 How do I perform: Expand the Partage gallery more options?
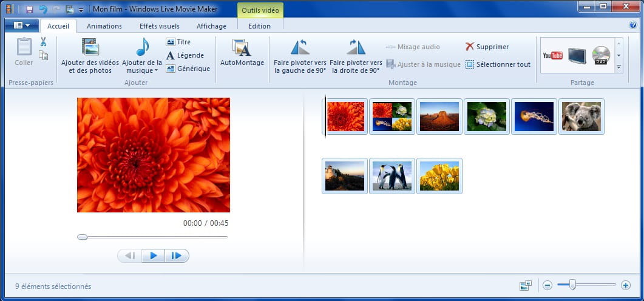tap(619, 67)
